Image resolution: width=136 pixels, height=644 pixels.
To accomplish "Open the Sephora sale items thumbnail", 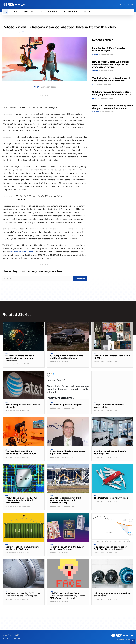I will click(x=68, y=527).
